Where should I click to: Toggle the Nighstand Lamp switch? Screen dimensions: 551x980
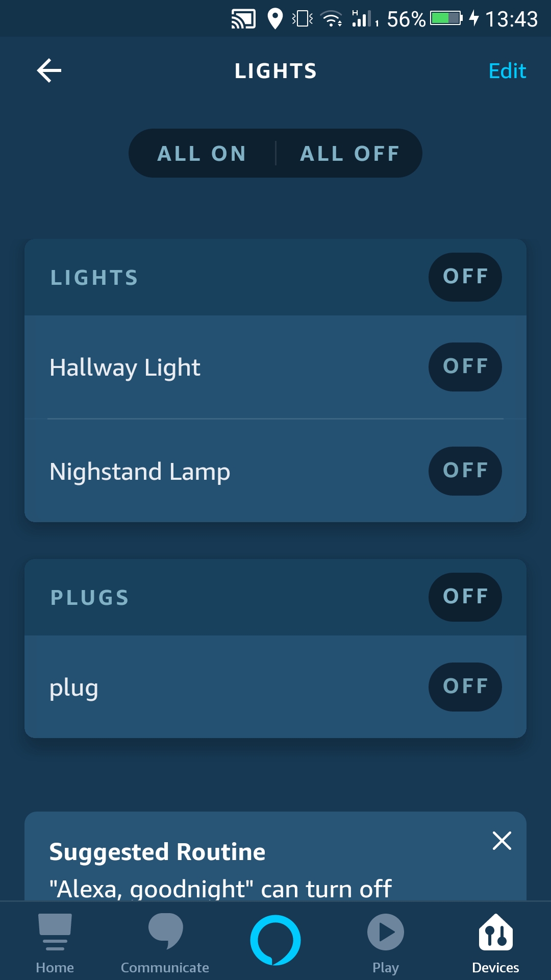[465, 471]
